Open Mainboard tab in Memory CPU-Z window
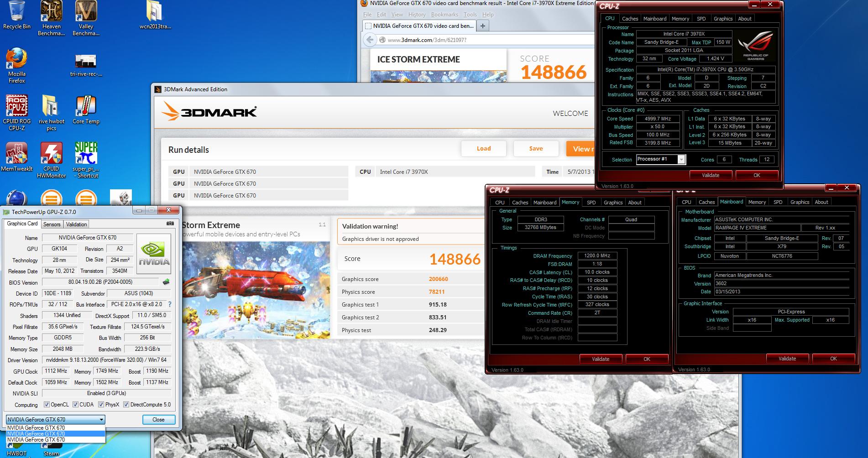This screenshot has width=868, height=458. pyautogui.click(x=545, y=203)
